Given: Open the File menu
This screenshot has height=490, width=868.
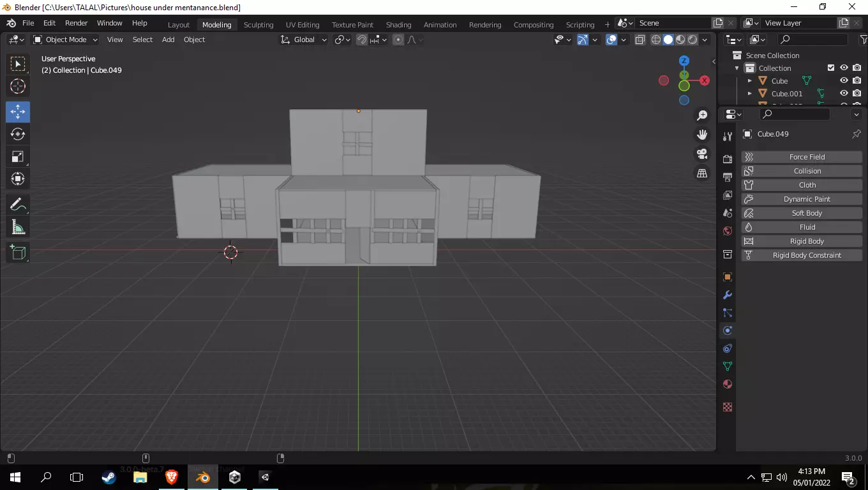Looking at the screenshot, I should pyautogui.click(x=28, y=23).
